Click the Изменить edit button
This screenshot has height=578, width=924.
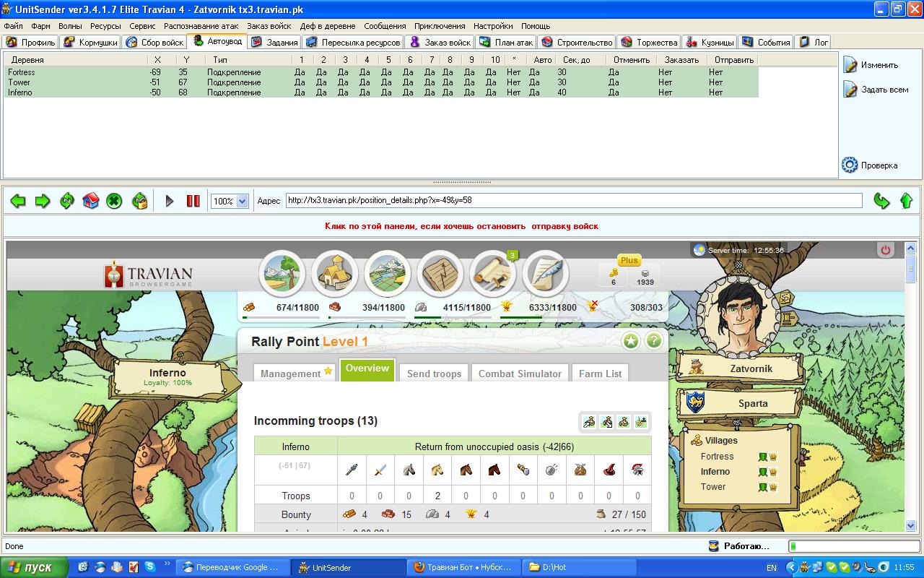click(x=871, y=65)
